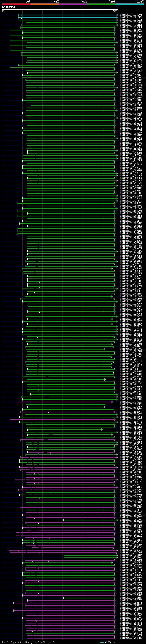Viewport: 146px width, 644px height.
Task: Select the UniRef100_B4FHD7 label
Action: (x=131, y=578)
